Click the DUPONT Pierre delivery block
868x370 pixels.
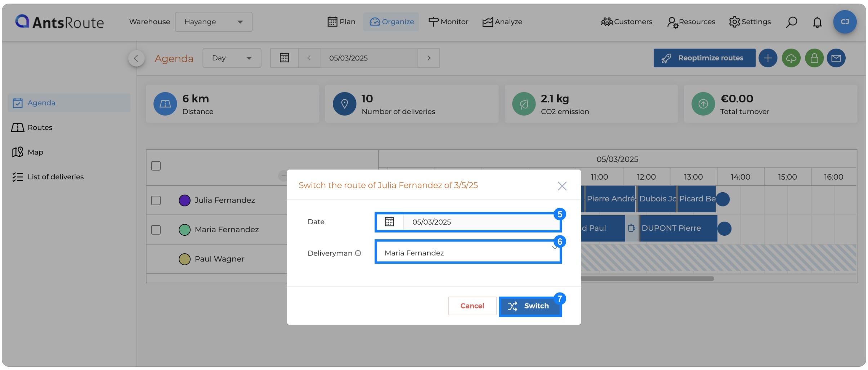678,228
